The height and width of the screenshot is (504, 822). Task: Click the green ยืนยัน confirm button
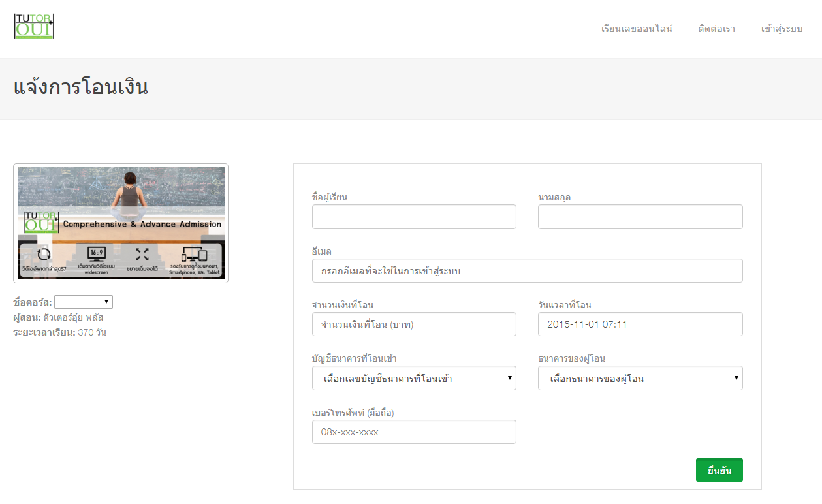tap(719, 470)
